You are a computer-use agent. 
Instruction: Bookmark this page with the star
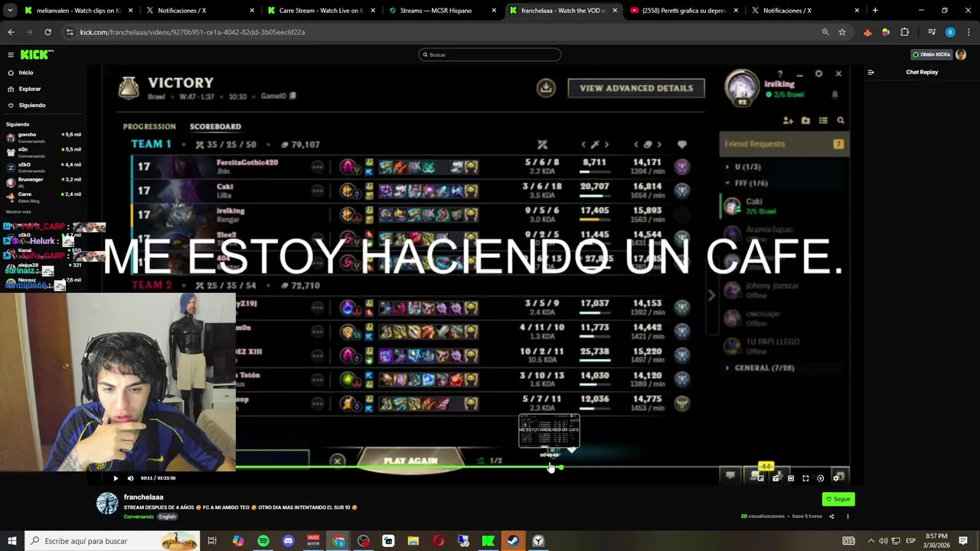[842, 32]
